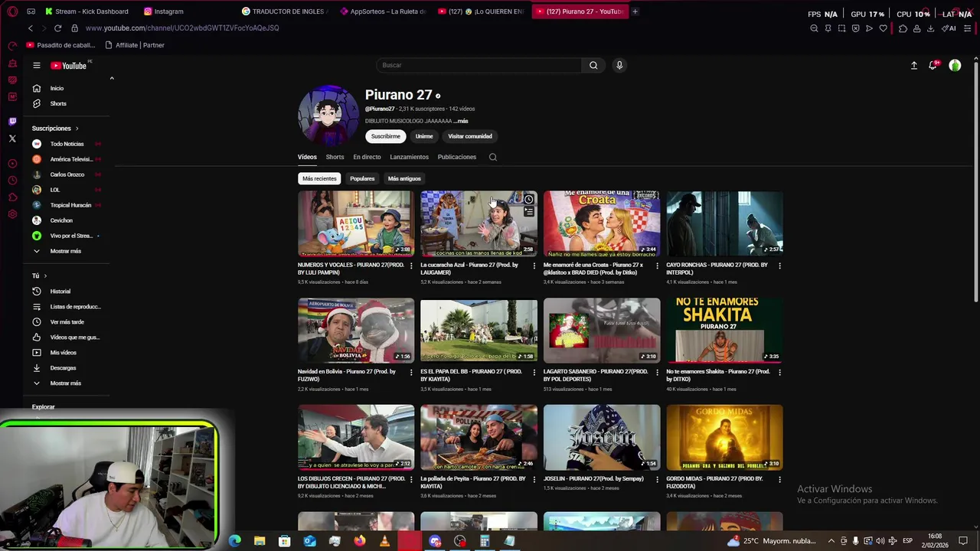This screenshot has height=551, width=980.
Task: Open JOSELIN video thumbnail
Action: point(602,437)
